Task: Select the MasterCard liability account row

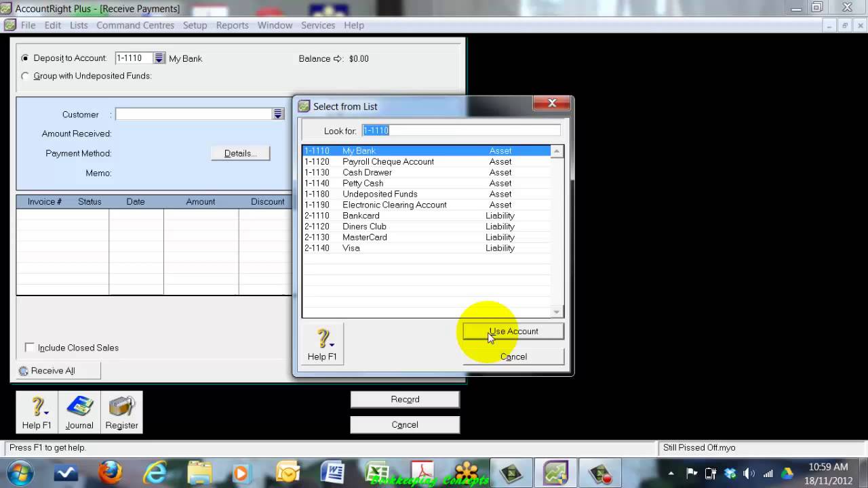Action: point(427,237)
